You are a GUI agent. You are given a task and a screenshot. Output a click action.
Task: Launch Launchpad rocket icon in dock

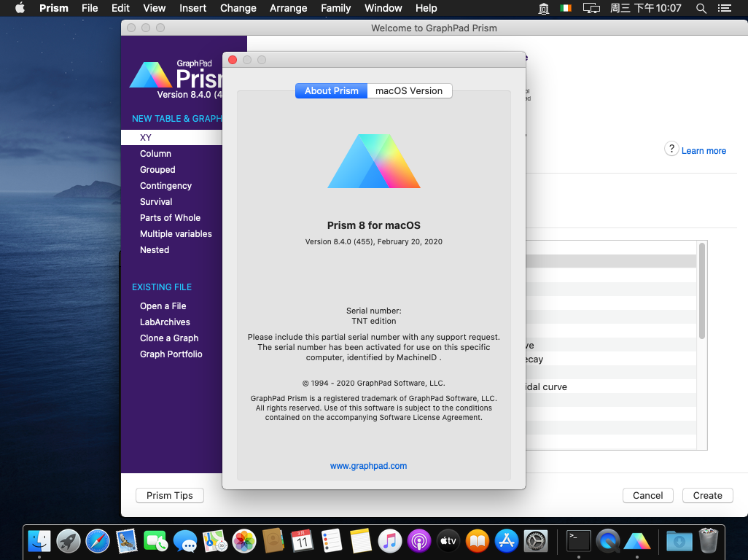(69, 541)
